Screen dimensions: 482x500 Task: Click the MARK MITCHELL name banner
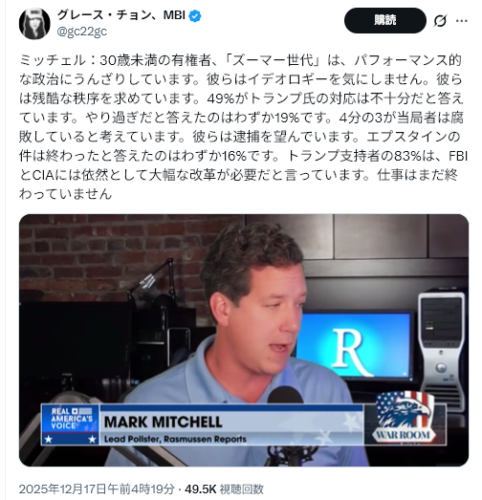(x=163, y=422)
